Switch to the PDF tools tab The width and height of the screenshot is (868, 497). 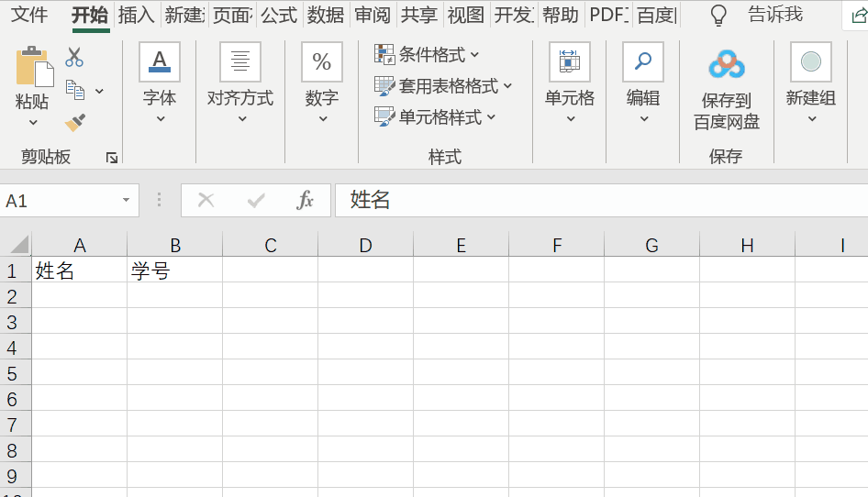coord(608,15)
